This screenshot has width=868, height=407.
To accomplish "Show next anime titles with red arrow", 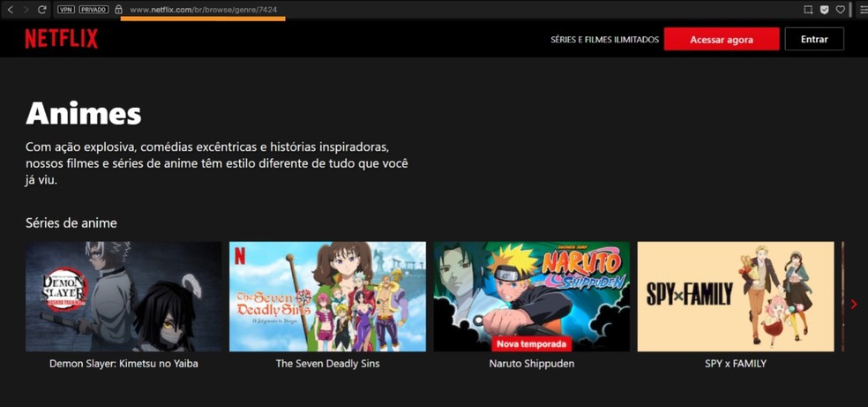I will 854,304.
